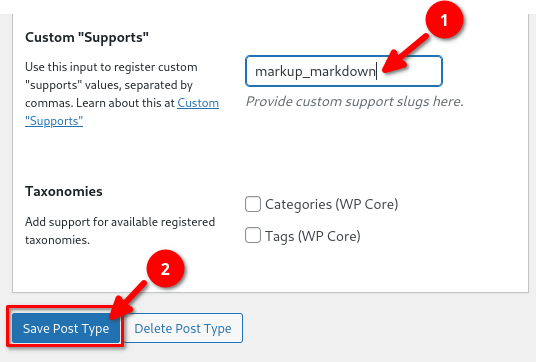Click the Custom "Supports" section heading
The width and height of the screenshot is (536, 362).
(x=87, y=37)
